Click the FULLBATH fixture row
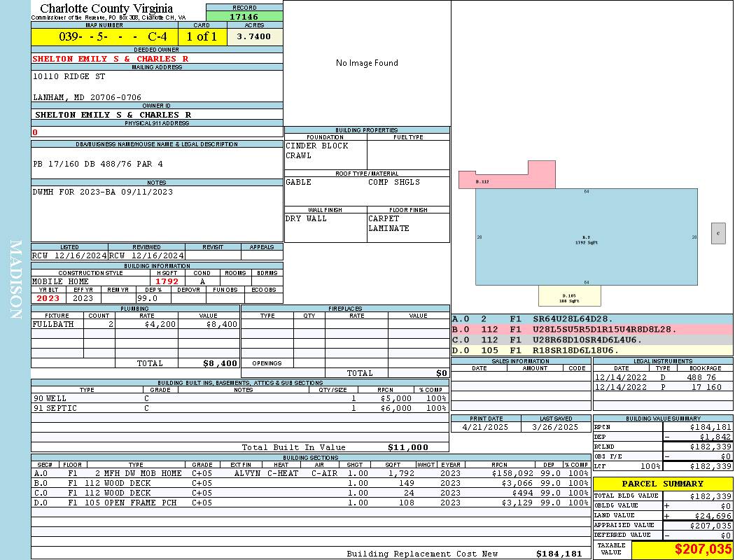This screenshot has height=560, width=735. (135, 324)
